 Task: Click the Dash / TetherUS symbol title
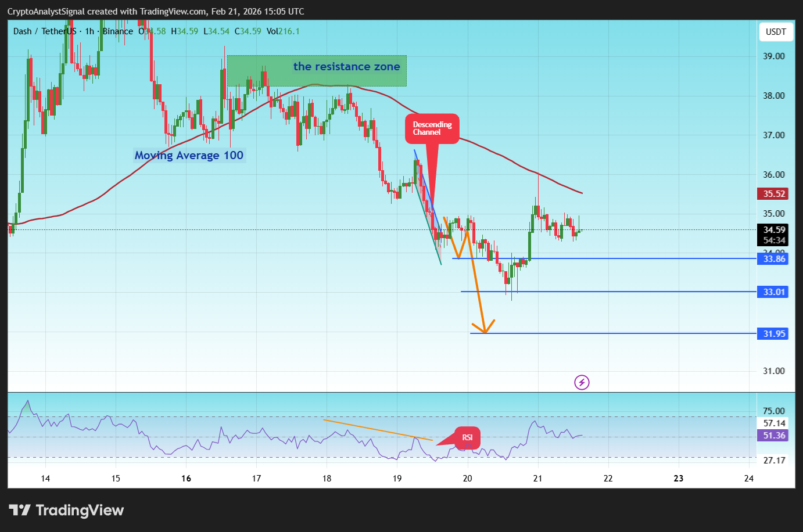coord(45,31)
